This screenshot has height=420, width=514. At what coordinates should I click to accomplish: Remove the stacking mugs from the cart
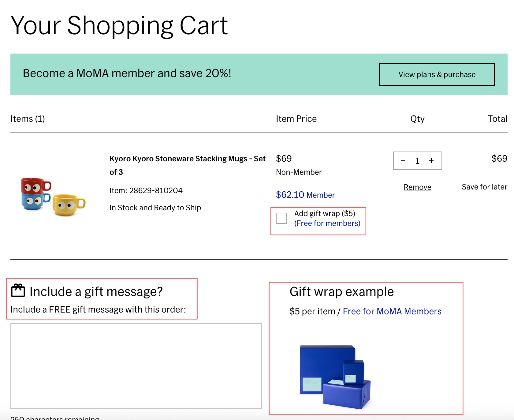coord(417,187)
